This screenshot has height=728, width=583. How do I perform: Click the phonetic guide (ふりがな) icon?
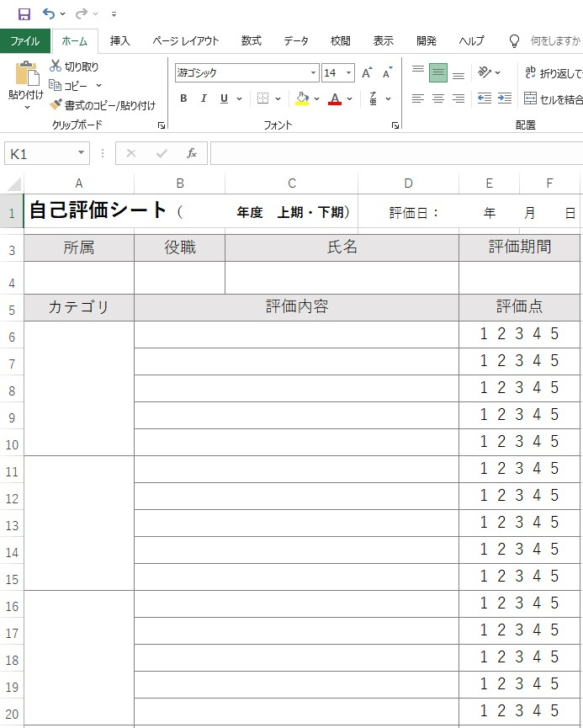click(x=374, y=98)
